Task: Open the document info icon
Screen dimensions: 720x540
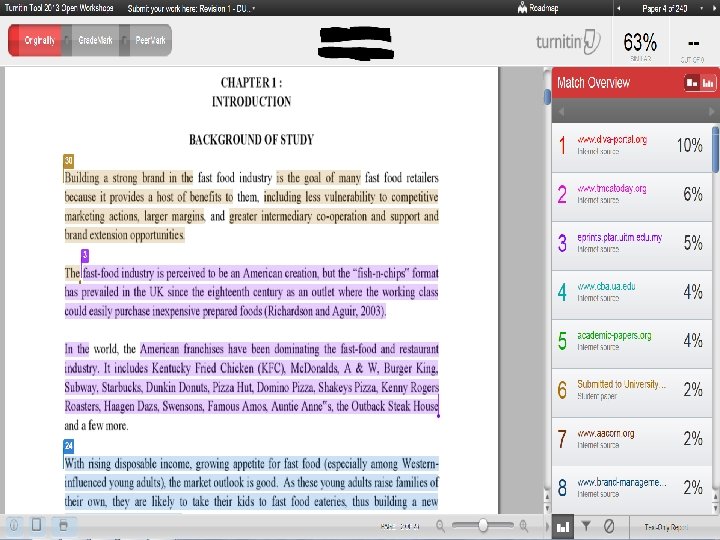Action: (14, 525)
